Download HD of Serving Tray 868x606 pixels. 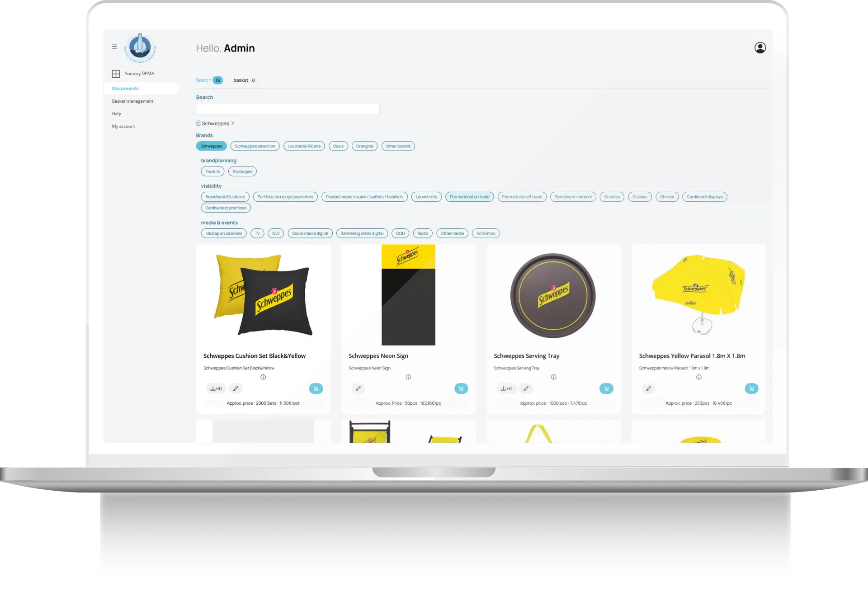click(506, 388)
